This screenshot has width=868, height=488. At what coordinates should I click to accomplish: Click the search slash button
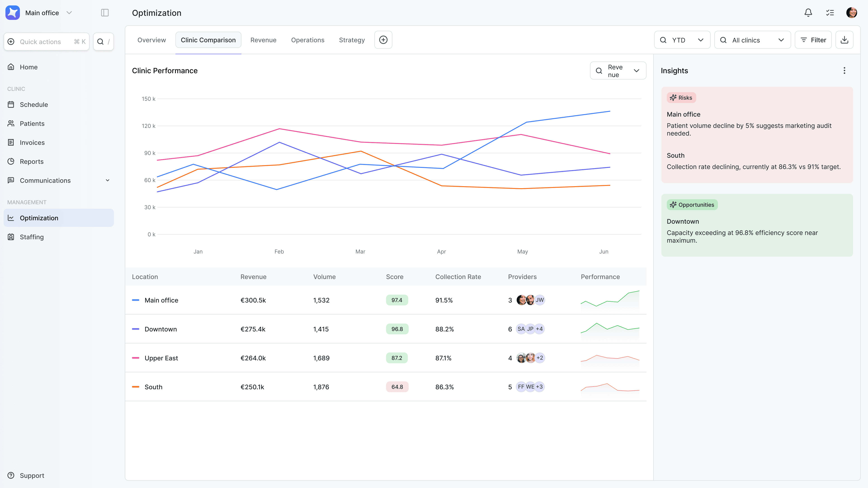point(104,42)
